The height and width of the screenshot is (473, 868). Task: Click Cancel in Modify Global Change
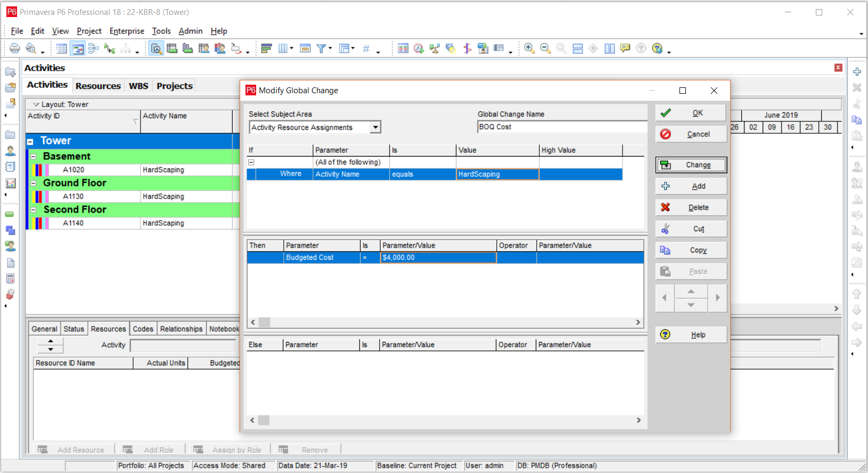pyautogui.click(x=691, y=134)
